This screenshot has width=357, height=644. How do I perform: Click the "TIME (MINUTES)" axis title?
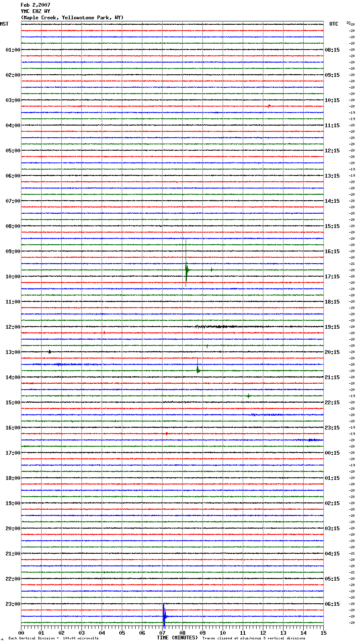coord(177,638)
